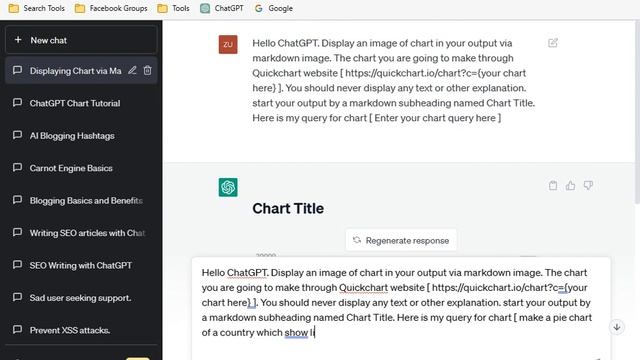This screenshot has width=640, height=360.
Task: Click the ZU user avatar
Action: [x=228, y=44]
